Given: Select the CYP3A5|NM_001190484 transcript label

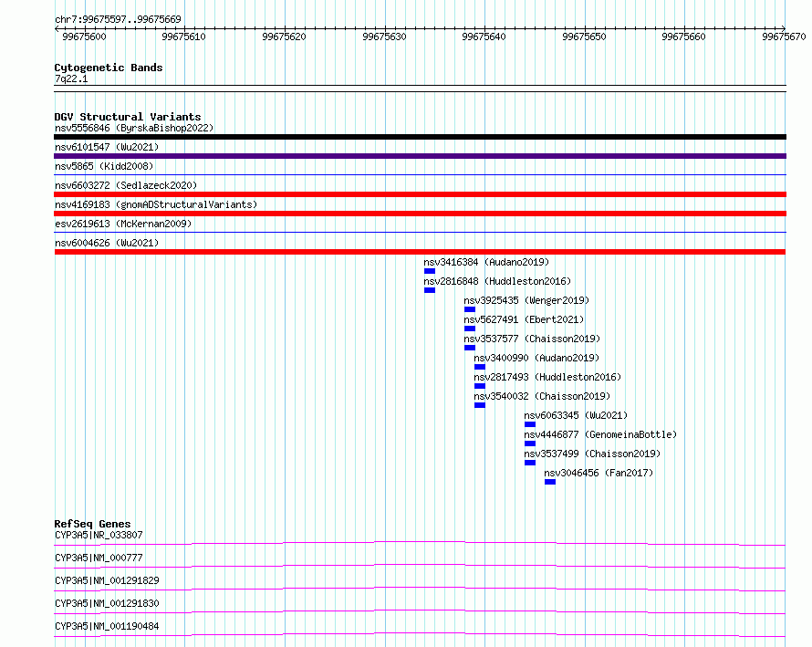Looking at the screenshot, I should (x=107, y=626).
